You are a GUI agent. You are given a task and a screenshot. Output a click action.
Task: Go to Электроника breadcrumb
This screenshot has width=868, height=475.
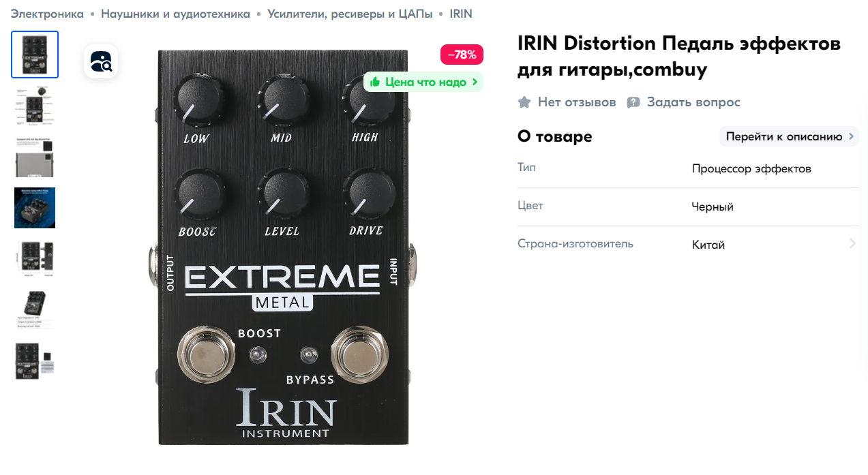47,14
